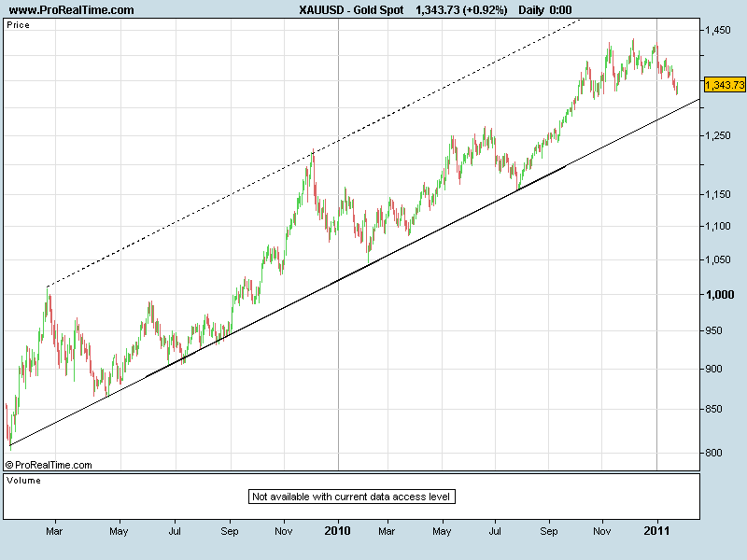Click the 'Not available with current data access level' box
The image size is (747, 560).
352,497
